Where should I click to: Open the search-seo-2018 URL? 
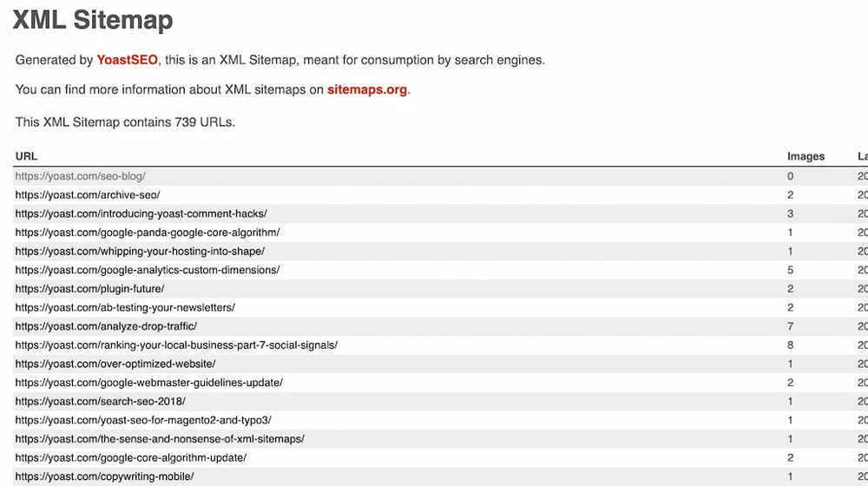(x=100, y=402)
